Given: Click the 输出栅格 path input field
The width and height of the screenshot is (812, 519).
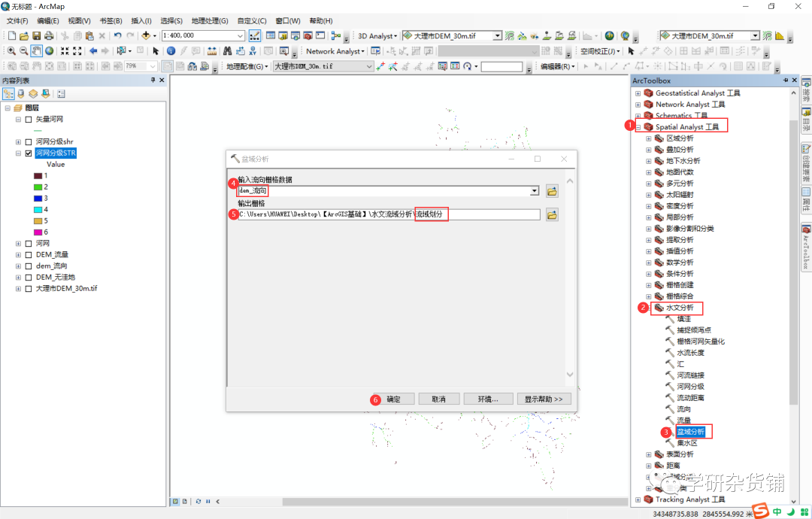Looking at the screenshot, I should point(389,214).
